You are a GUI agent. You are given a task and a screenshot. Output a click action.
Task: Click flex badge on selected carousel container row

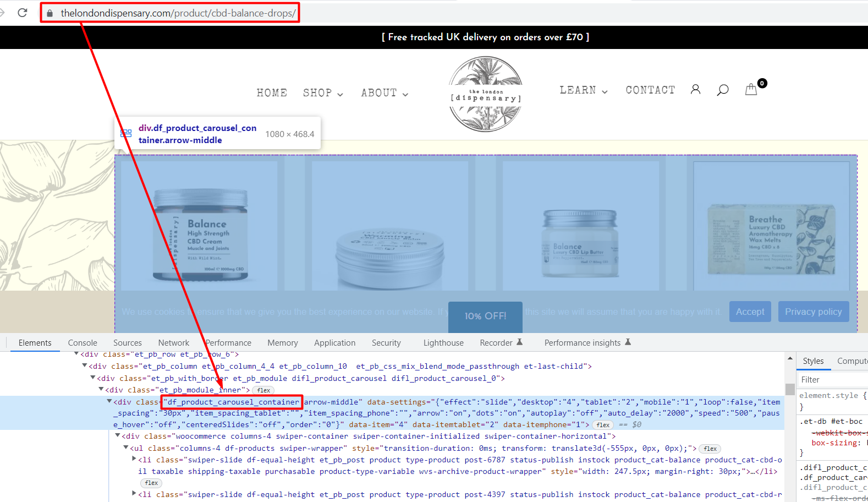[603, 425]
